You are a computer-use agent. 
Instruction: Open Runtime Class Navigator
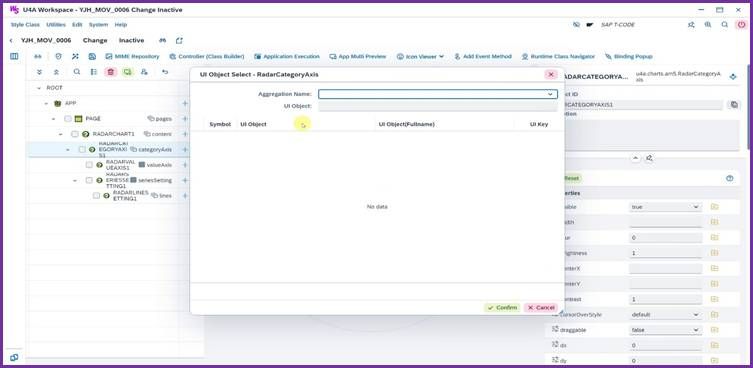pos(558,56)
